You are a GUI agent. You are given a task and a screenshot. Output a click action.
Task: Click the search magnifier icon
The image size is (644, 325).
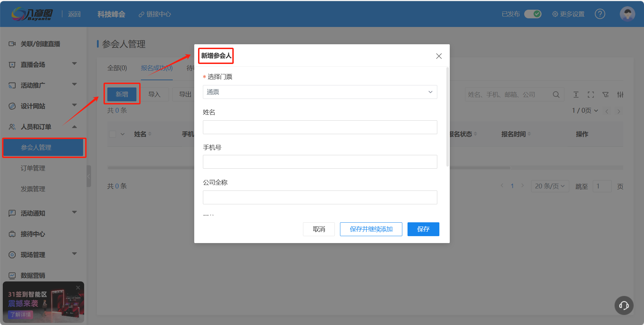[x=556, y=94]
